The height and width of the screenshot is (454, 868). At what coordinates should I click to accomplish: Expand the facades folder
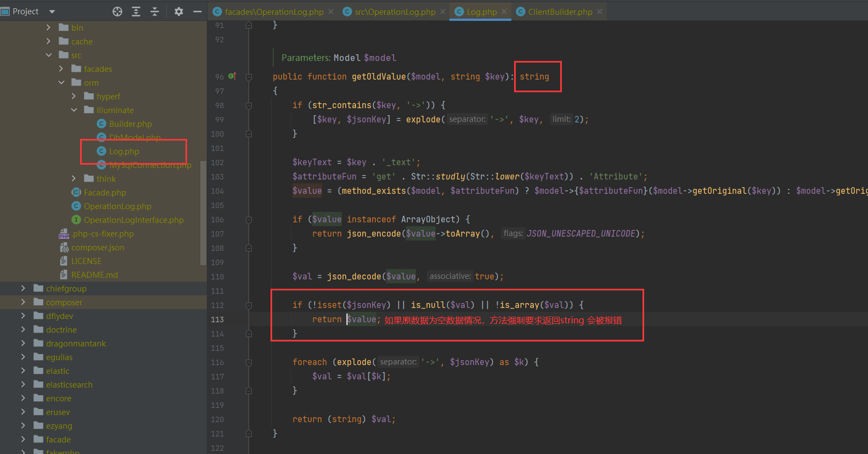(61, 69)
